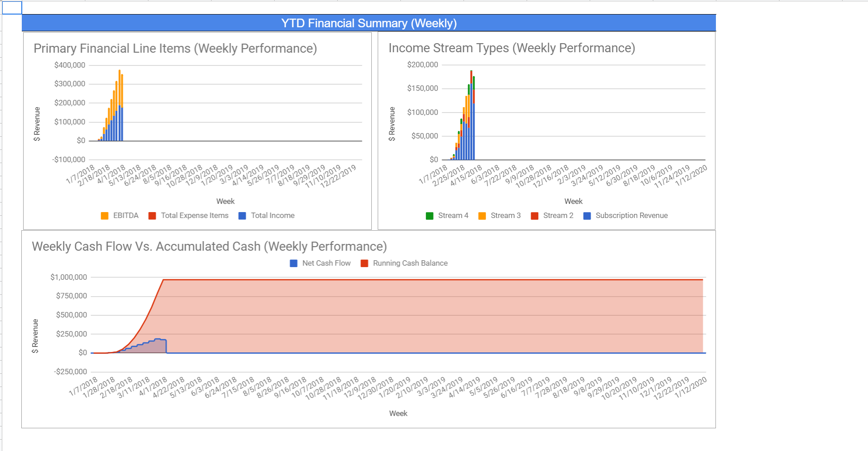The width and height of the screenshot is (868, 451).
Task: Select the YTD Financial Summary header banner
Action: coord(369,23)
